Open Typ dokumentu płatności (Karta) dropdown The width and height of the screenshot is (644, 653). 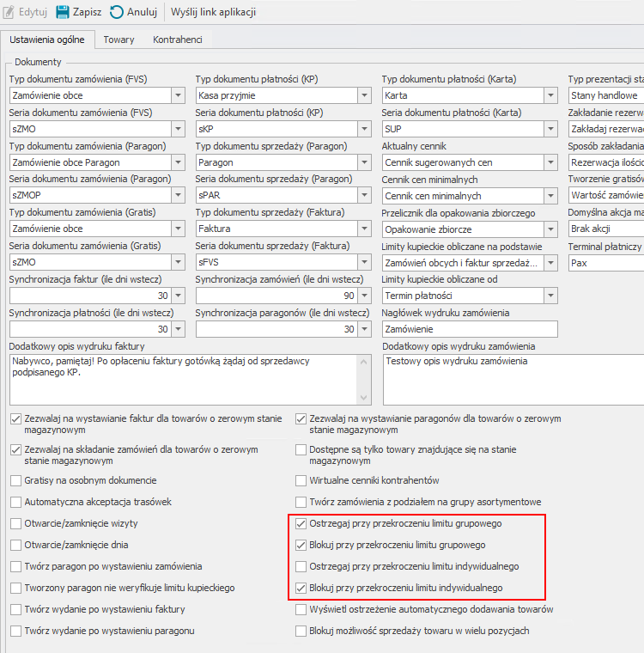click(550, 95)
